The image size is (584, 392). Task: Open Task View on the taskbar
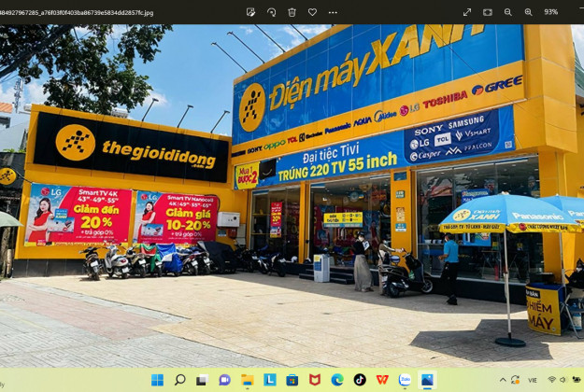click(202, 380)
